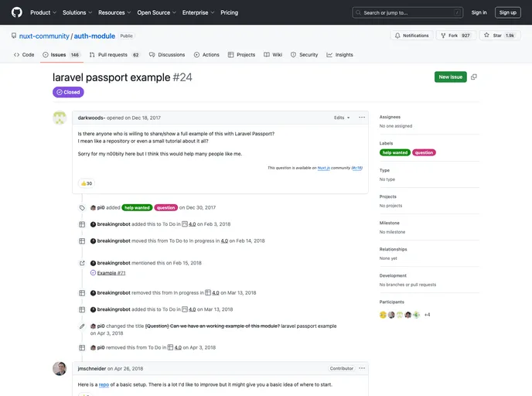Open the #c18 reference link
Image resolution: width=532 pixels, height=396 pixels.
click(x=357, y=168)
